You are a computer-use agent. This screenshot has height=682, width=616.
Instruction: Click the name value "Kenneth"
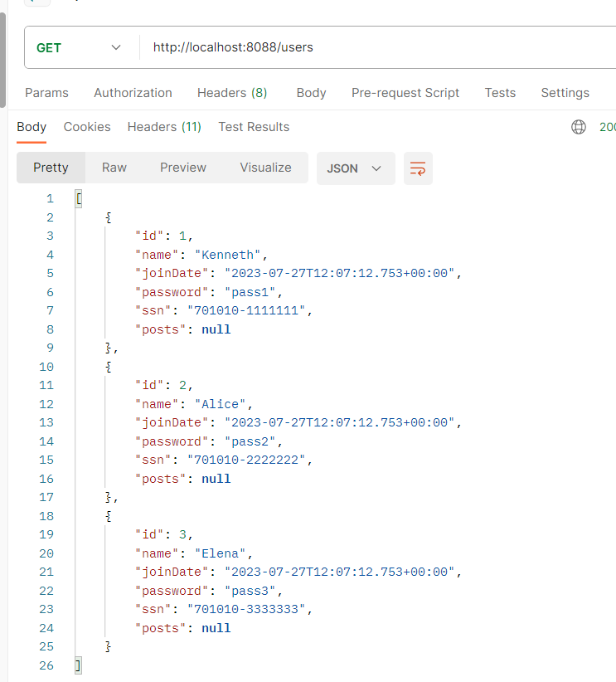[x=227, y=255]
